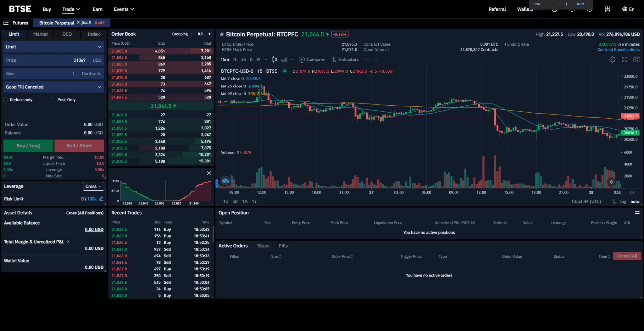This screenshot has width=644, height=331.
Task: Sort active orders by Size
Action: click(276, 256)
